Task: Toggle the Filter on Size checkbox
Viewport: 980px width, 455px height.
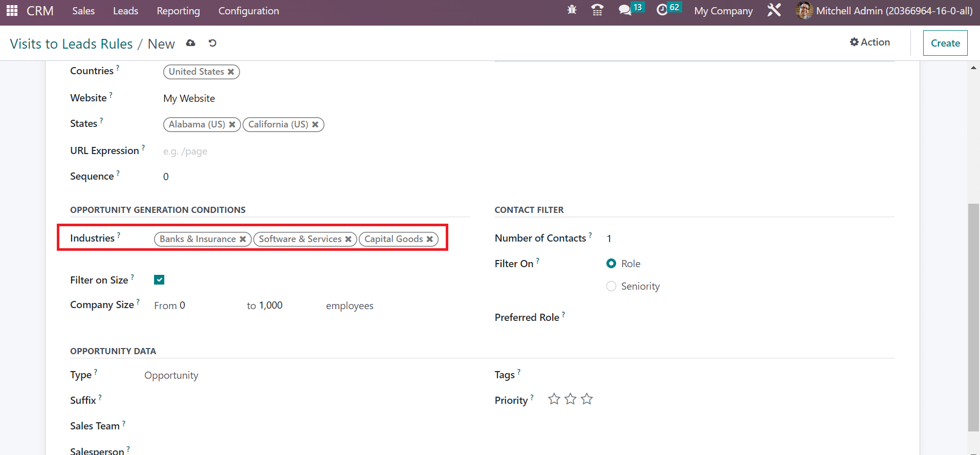Action: click(x=159, y=279)
